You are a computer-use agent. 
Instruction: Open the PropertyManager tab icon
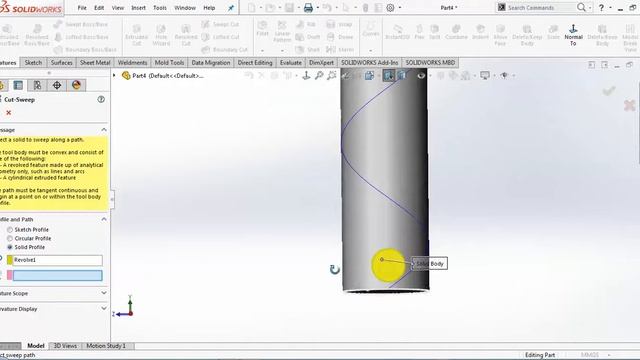18,85
